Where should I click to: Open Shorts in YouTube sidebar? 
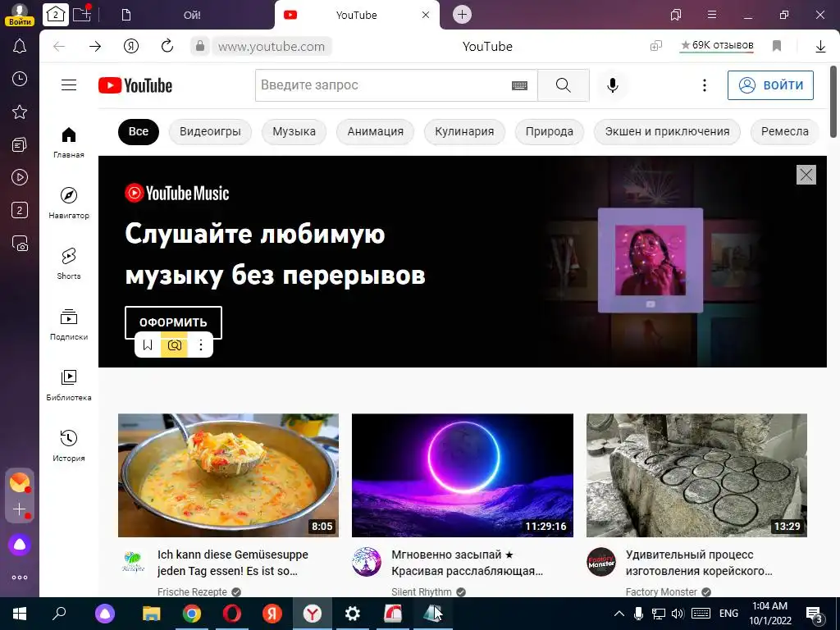pos(69,263)
